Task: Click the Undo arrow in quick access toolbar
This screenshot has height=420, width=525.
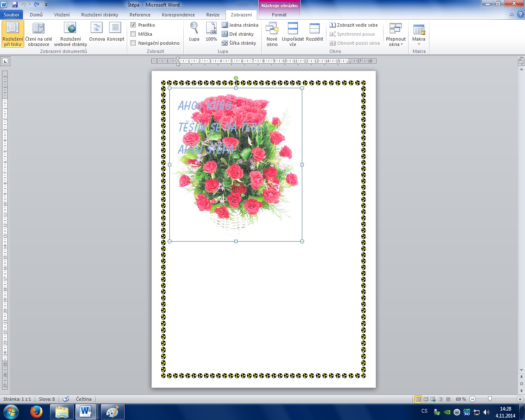Action: pos(23,5)
